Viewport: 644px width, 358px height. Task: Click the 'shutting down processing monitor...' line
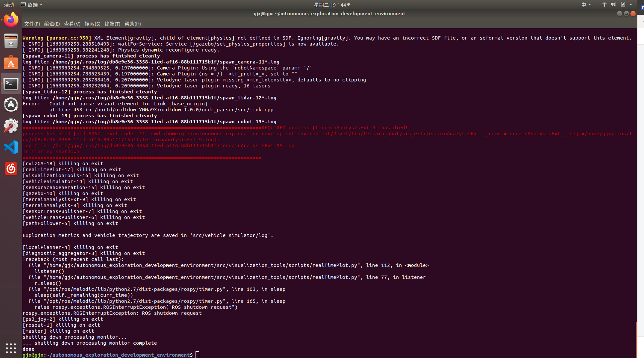pos(75,337)
